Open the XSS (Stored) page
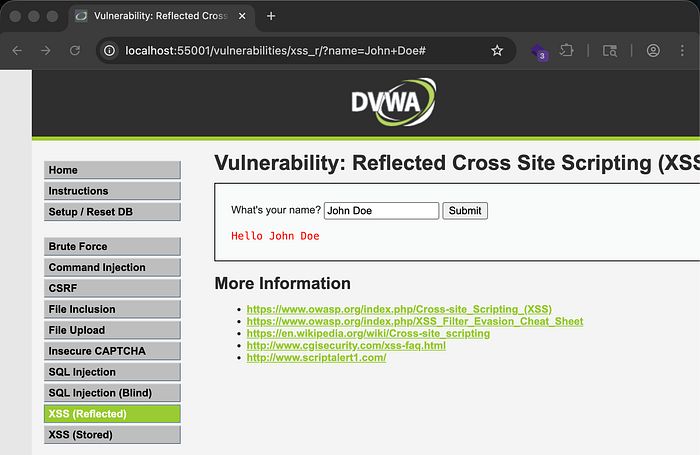The width and height of the screenshot is (700, 455). [x=112, y=435]
